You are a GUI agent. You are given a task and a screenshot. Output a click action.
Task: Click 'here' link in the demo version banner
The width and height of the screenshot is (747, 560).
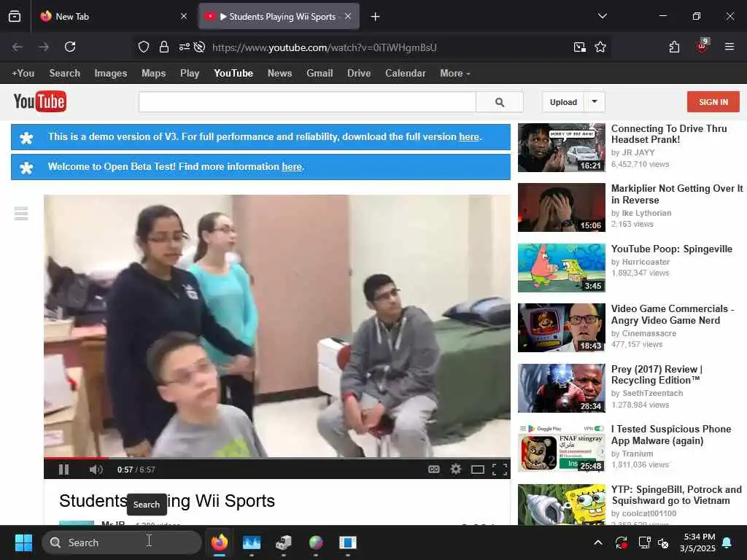pos(469,136)
